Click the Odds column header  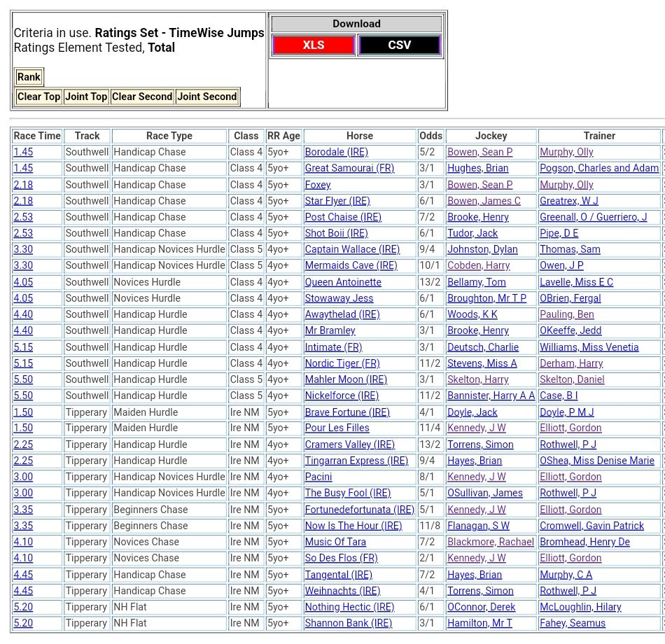pyautogui.click(x=430, y=136)
